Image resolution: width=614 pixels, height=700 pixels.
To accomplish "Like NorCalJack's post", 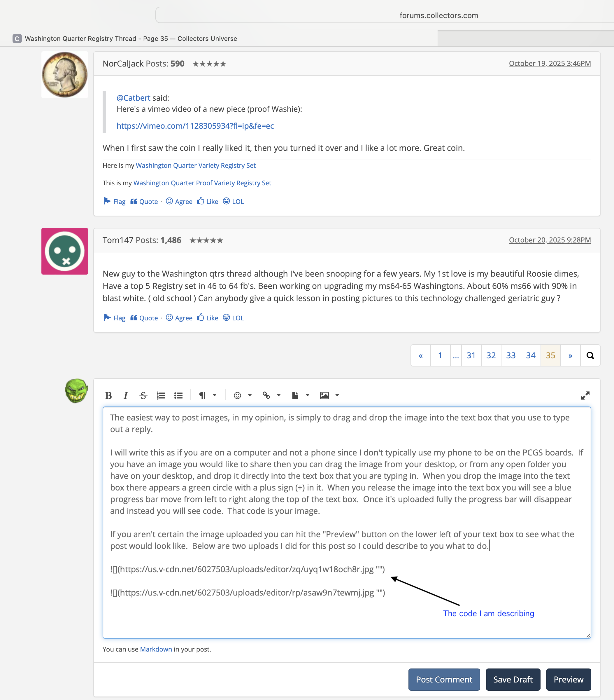I will click(208, 201).
